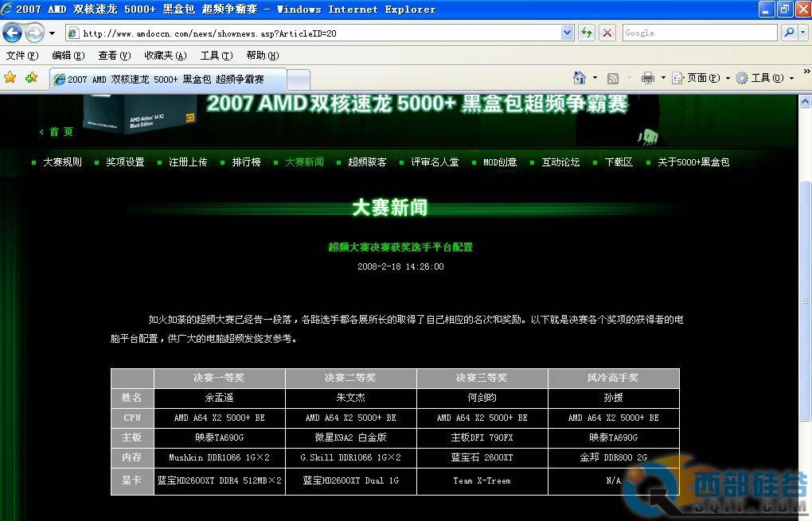This screenshot has height=521, width=812.
Task: Expand the command bar overflow chevron
Action: click(x=806, y=72)
